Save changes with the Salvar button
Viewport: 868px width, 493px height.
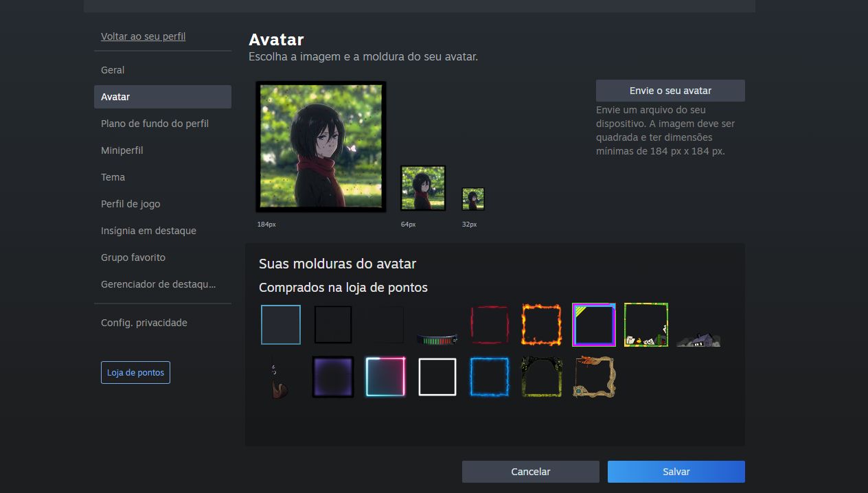[x=676, y=472]
